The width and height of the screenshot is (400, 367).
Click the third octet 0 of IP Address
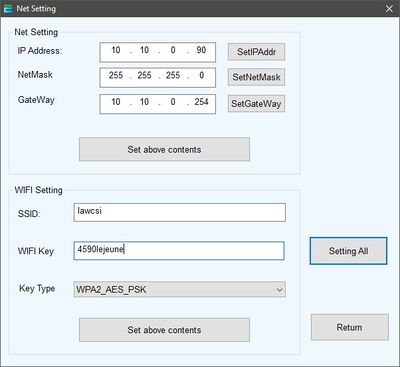tap(173, 50)
